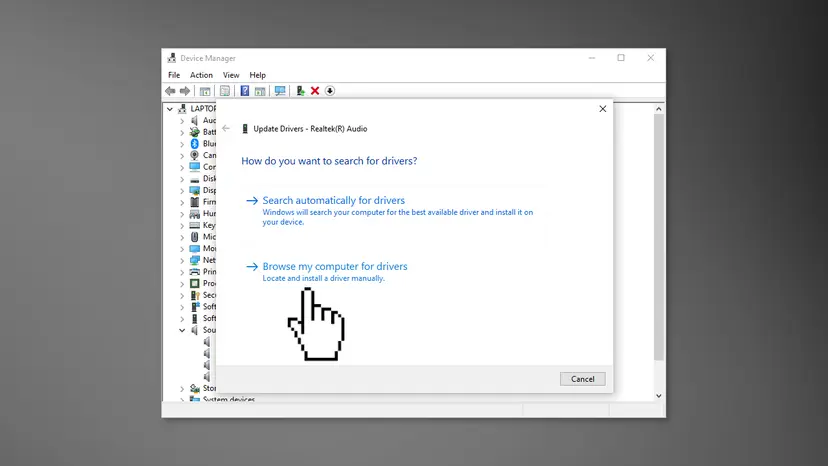Open the Properties sheet toolbar icon

[225, 91]
